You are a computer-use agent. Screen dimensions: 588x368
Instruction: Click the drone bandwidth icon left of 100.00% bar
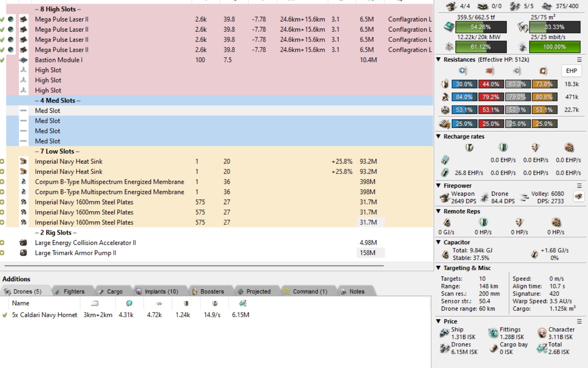[523, 47]
